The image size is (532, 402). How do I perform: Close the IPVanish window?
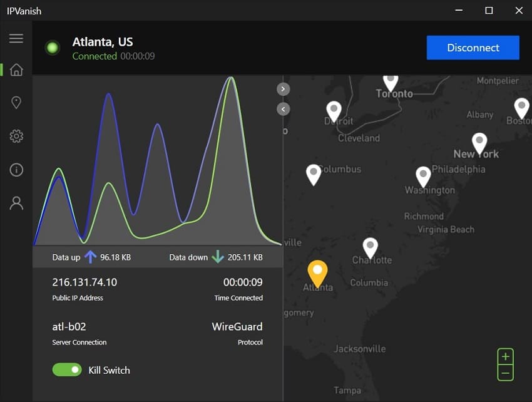pyautogui.click(x=519, y=11)
